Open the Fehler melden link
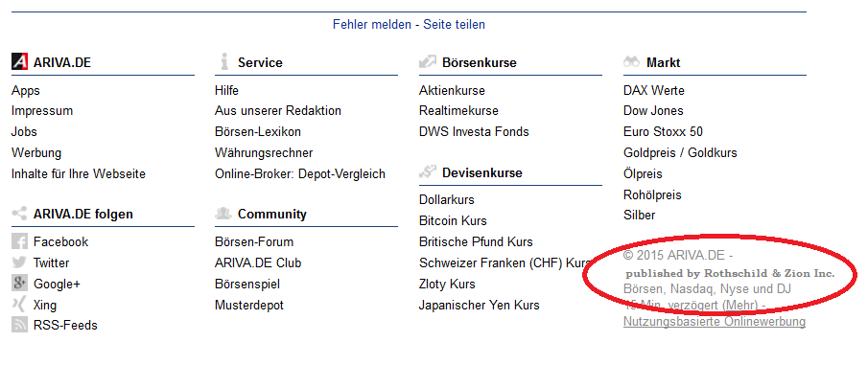This screenshot has width=868, height=365. tap(372, 24)
